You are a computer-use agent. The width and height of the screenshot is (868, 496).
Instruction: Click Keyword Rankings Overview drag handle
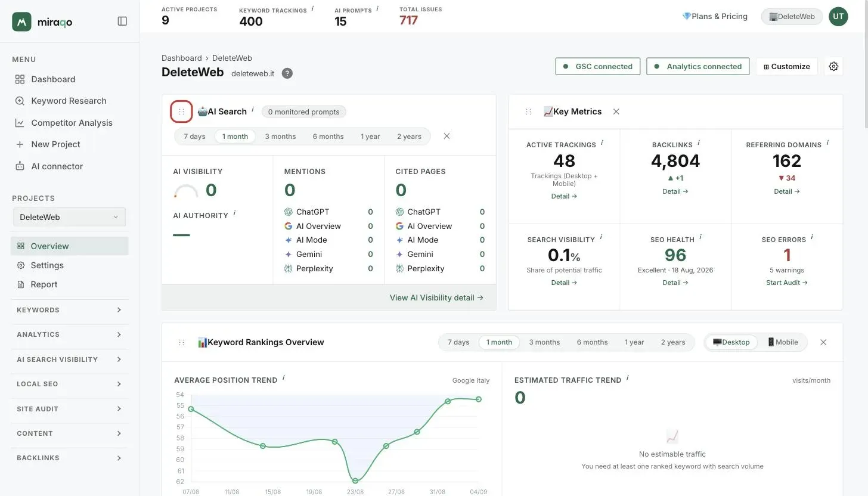tap(181, 342)
